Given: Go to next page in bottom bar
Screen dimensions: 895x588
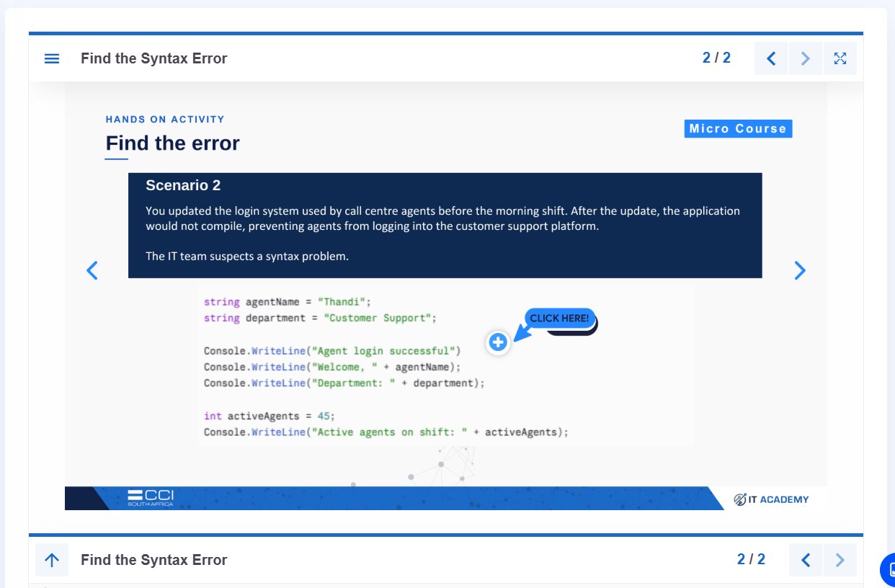Looking at the screenshot, I should pos(840,560).
